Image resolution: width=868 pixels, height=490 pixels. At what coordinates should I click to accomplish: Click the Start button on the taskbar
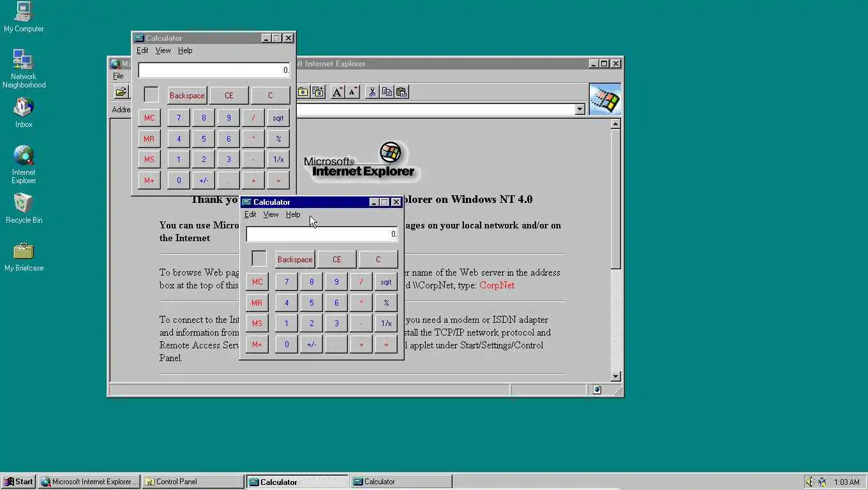19,482
